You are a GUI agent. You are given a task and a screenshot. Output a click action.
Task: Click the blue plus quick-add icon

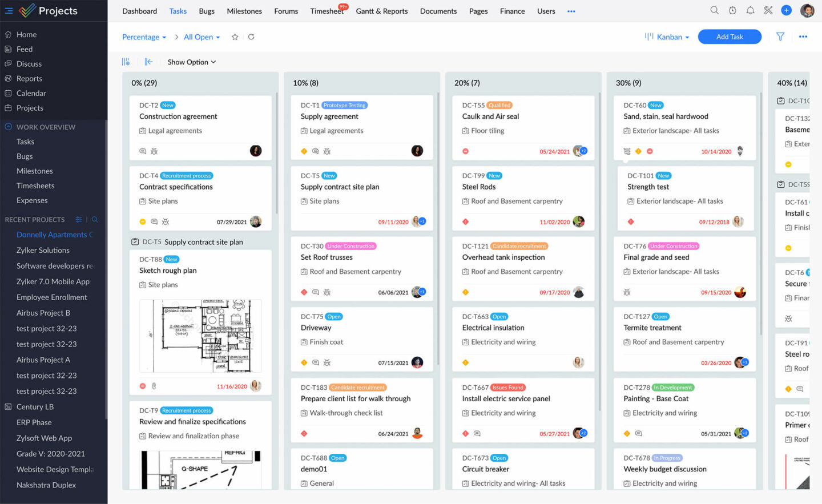click(x=786, y=10)
